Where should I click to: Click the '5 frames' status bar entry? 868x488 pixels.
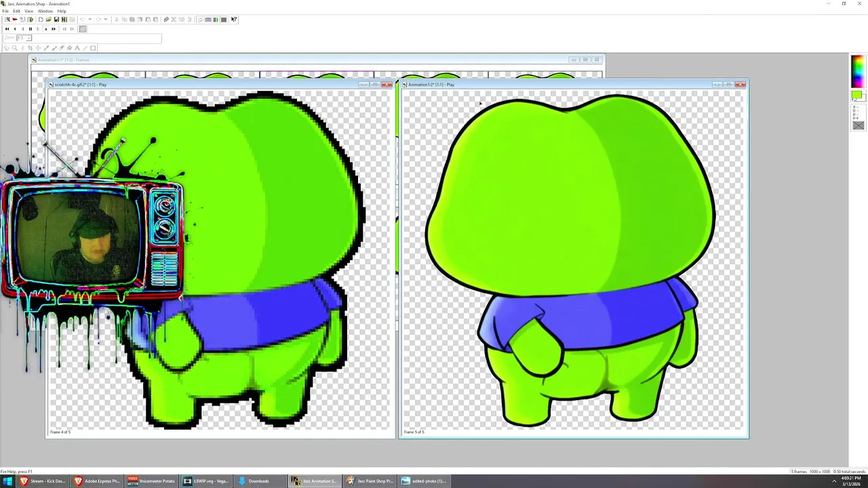pos(799,472)
